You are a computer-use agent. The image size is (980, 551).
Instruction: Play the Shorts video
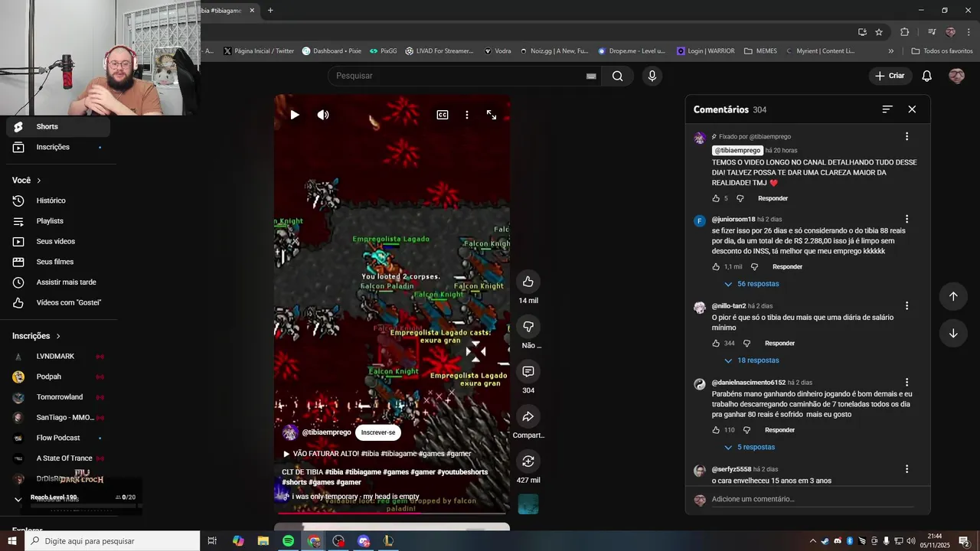(x=295, y=115)
